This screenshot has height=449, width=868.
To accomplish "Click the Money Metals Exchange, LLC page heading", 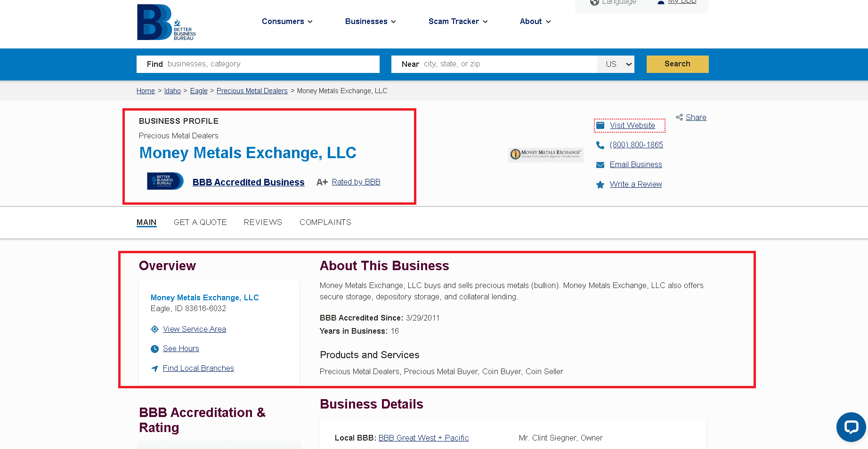I will tap(248, 153).
